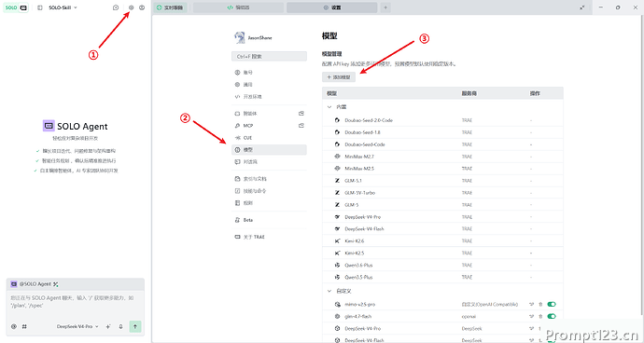The width and height of the screenshot is (644, 343).
Task: Open the 关于 TRAE section
Action: pyautogui.click(x=269, y=237)
